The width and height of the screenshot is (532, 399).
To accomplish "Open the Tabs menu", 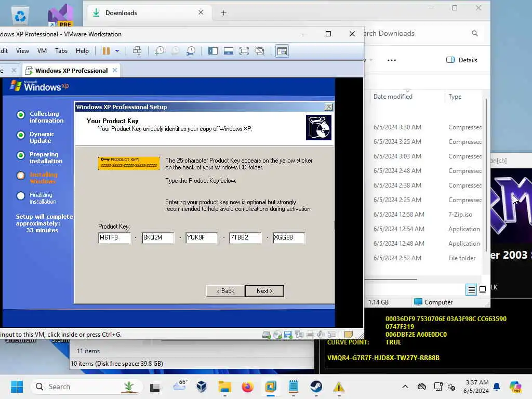I will 61,51.
